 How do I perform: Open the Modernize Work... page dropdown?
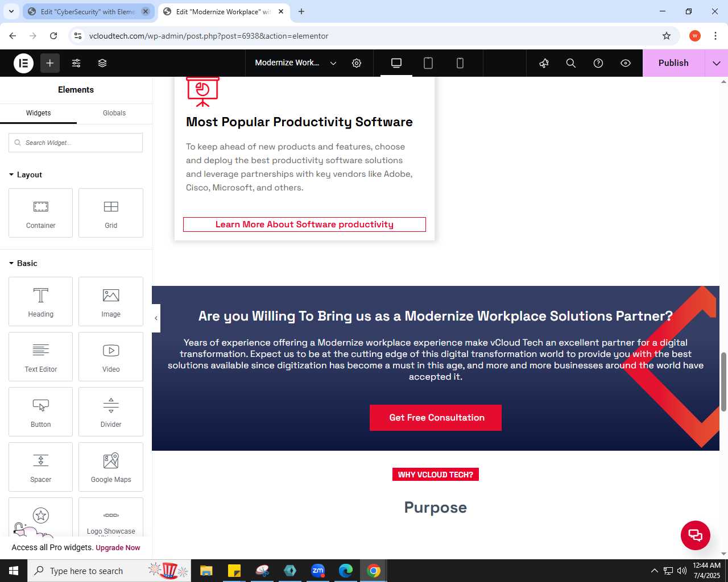point(296,63)
